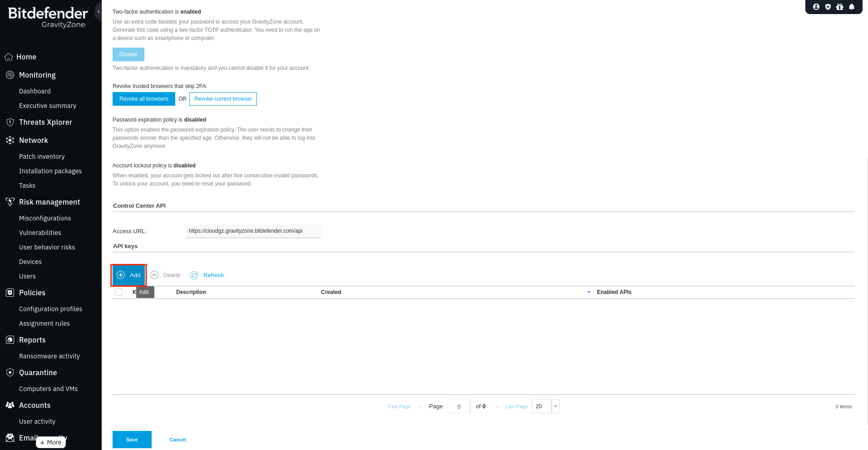The width and height of the screenshot is (868, 450).
Task: Open the gift offers icon
Action: tap(840, 7)
